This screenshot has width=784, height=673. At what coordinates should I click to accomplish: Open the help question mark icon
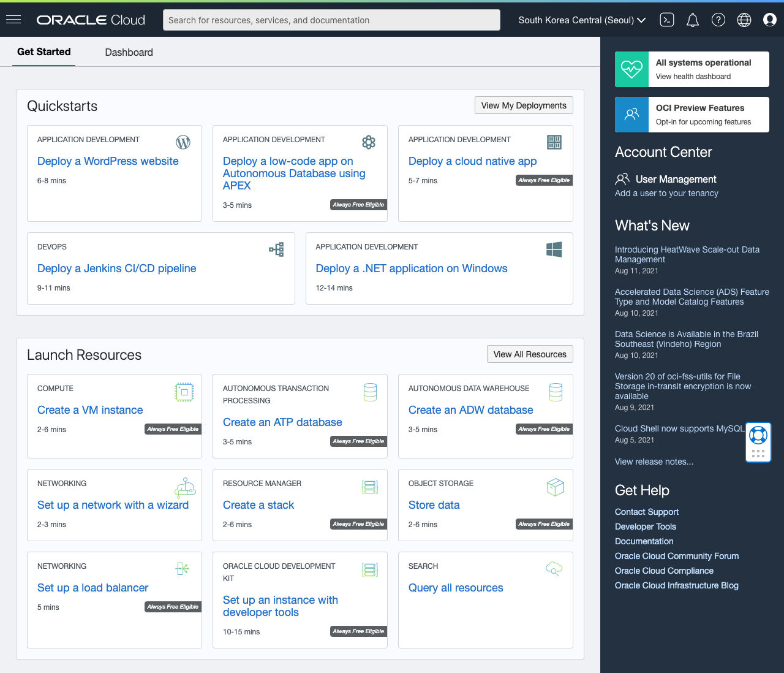718,20
